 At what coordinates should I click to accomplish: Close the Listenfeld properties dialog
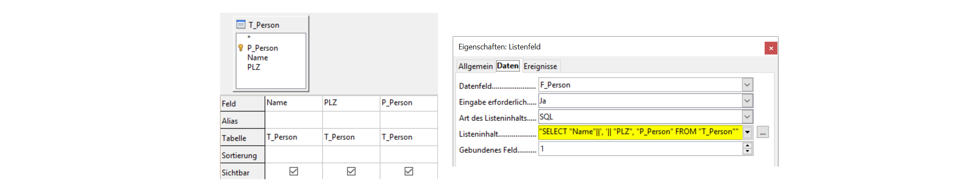coord(771,48)
